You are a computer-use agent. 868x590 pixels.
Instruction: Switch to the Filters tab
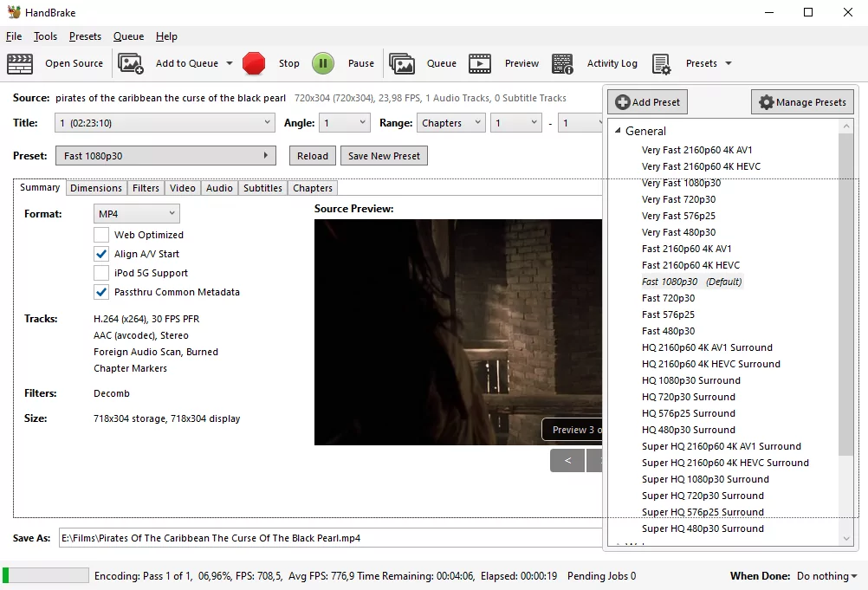point(146,188)
